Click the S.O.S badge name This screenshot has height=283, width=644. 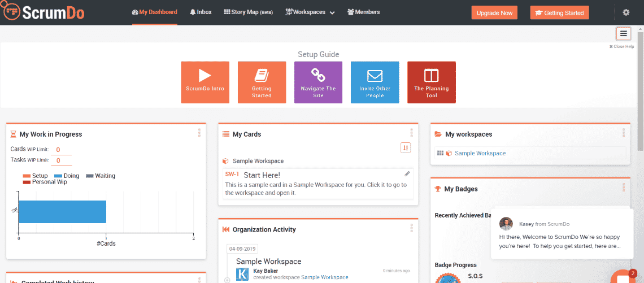coord(475,276)
